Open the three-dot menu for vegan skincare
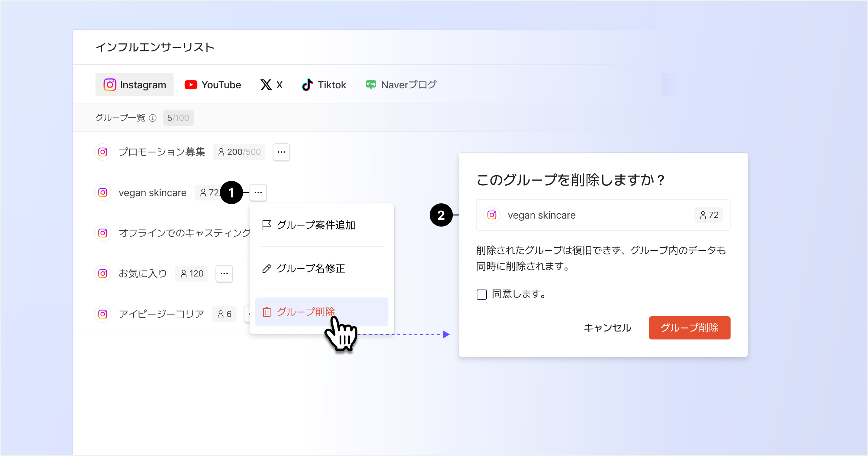The image size is (868, 456). pyautogui.click(x=258, y=193)
